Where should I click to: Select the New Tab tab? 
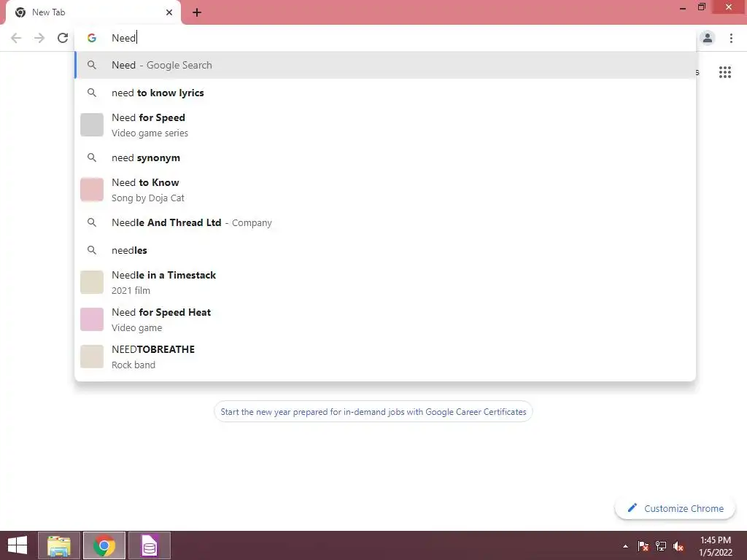93,13
